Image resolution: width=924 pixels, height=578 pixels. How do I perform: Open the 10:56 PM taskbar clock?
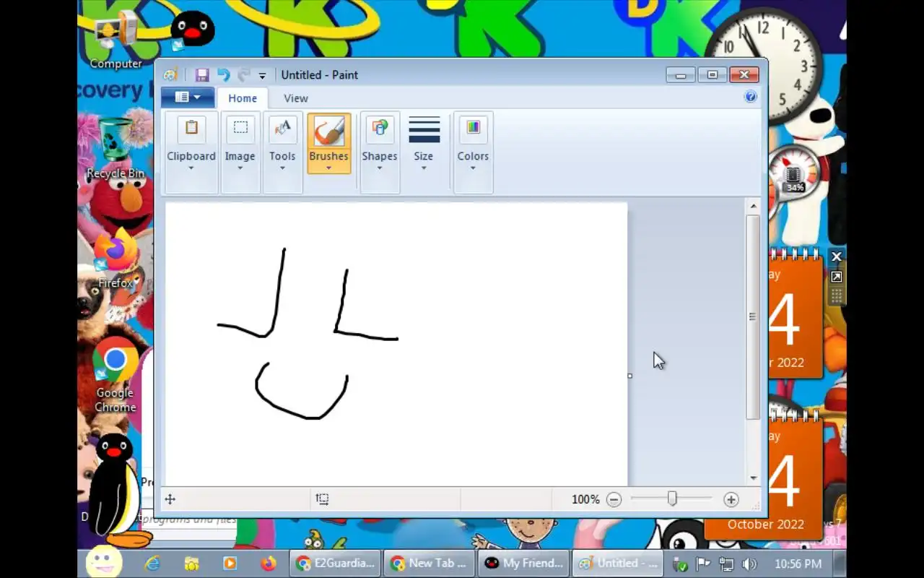click(798, 564)
